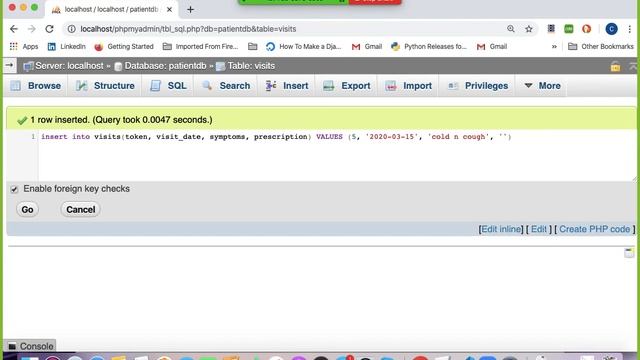Click the Go button

(27, 209)
